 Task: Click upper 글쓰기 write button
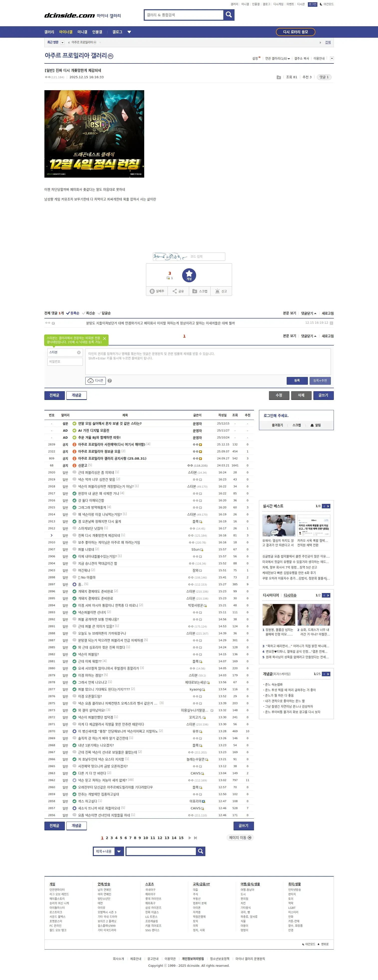pyautogui.click(x=323, y=395)
